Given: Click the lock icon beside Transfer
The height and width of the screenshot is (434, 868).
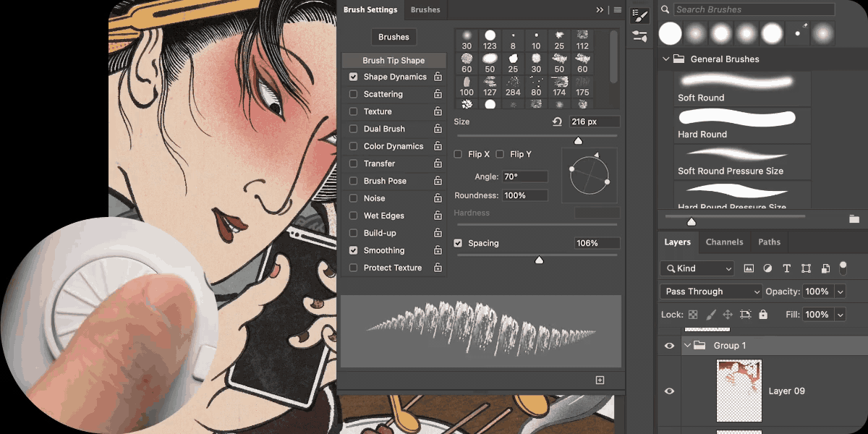Looking at the screenshot, I should pyautogui.click(x=438, y=163).
